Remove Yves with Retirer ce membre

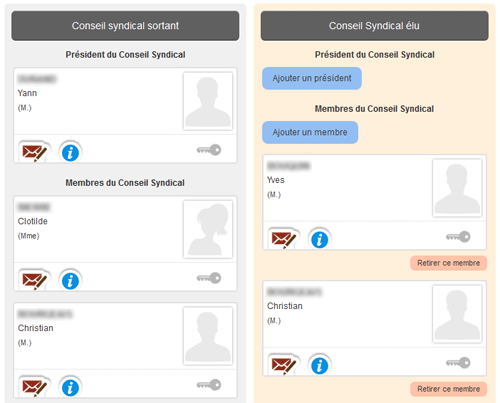click(x=448, y=263)
